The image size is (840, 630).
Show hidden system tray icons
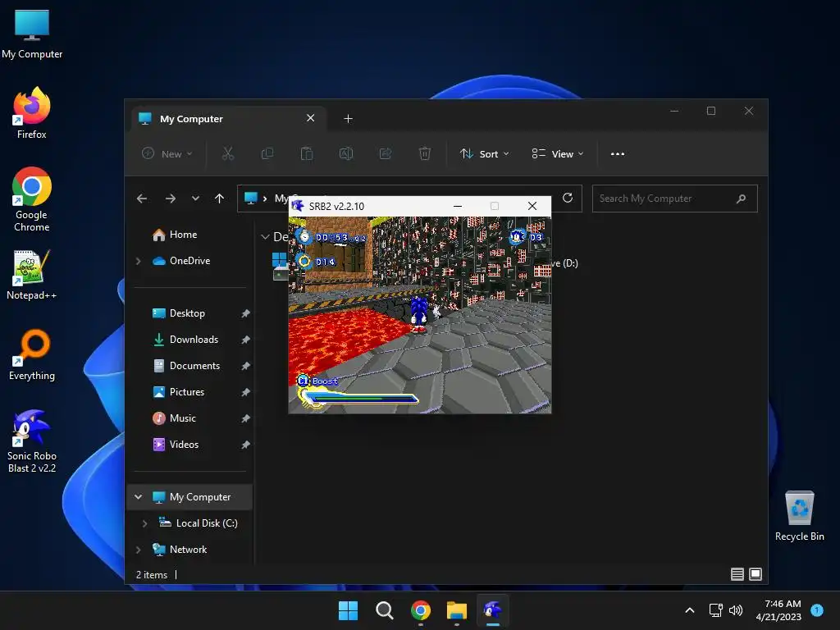pyautogui.click(x=690, y=610)
